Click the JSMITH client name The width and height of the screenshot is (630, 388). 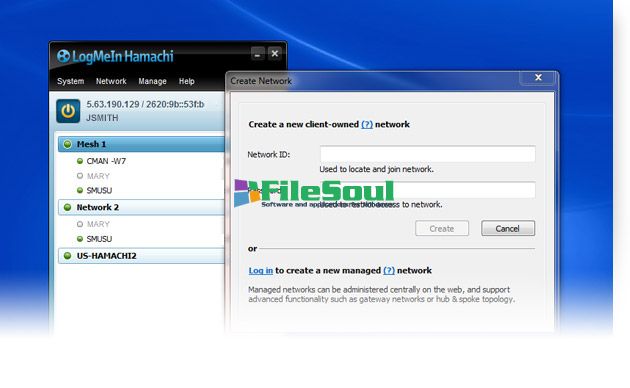click(x=102, y=118)
